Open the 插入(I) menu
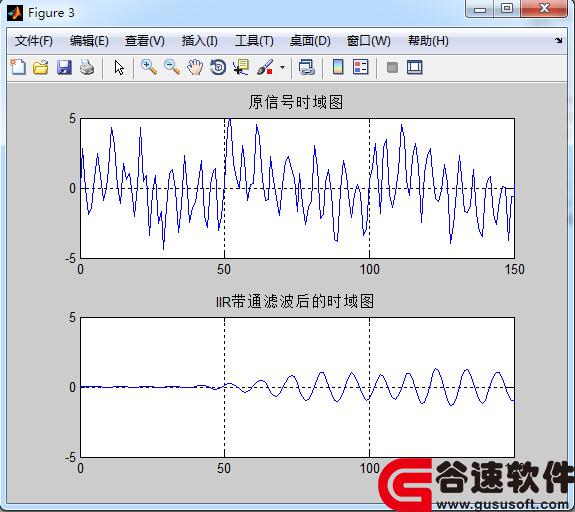The width and height of the screenshot is (575, 512). pyautogui.click(x=199, y=41)
